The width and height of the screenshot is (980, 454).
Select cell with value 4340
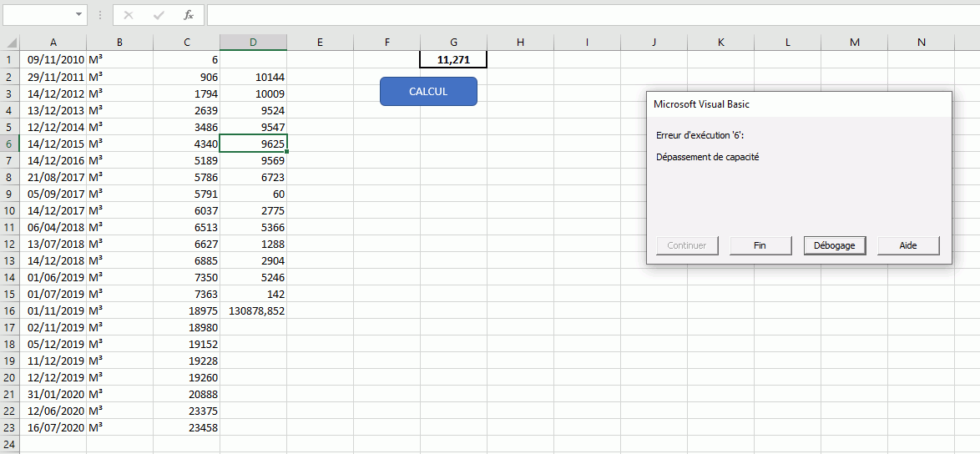pos(187,143)
